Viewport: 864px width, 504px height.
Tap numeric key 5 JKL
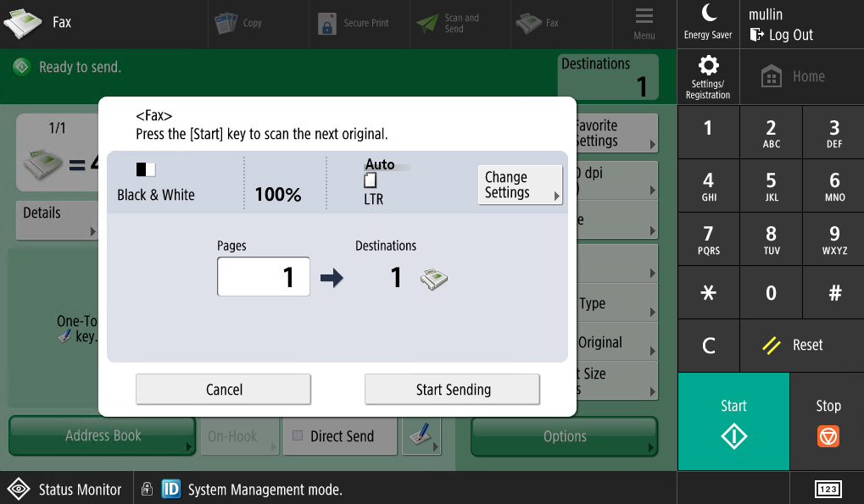771,186
